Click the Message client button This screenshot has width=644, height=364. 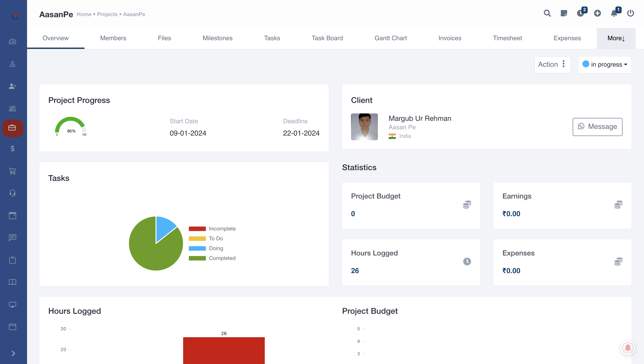coord(597,127)
